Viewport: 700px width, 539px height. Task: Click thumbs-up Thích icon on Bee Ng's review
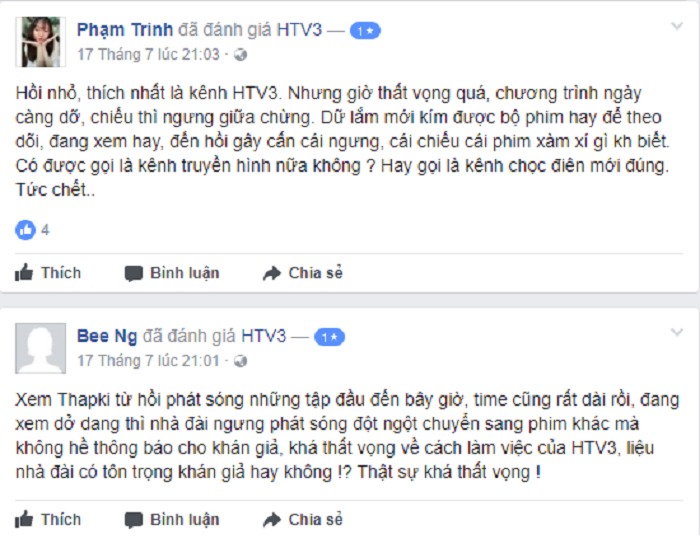(x=24, y=519)
